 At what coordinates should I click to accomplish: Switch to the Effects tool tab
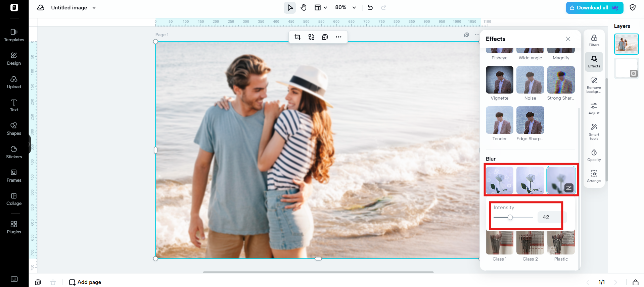point(594,62)
